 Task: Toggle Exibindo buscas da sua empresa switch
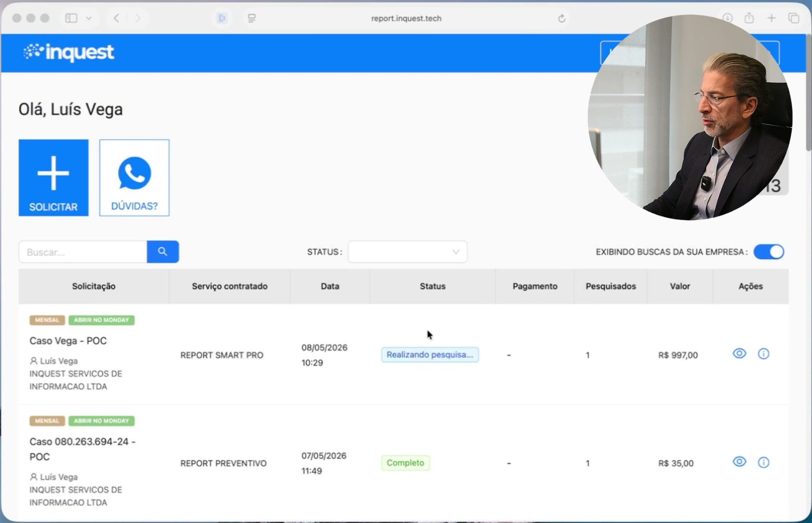tap(769, 252)
